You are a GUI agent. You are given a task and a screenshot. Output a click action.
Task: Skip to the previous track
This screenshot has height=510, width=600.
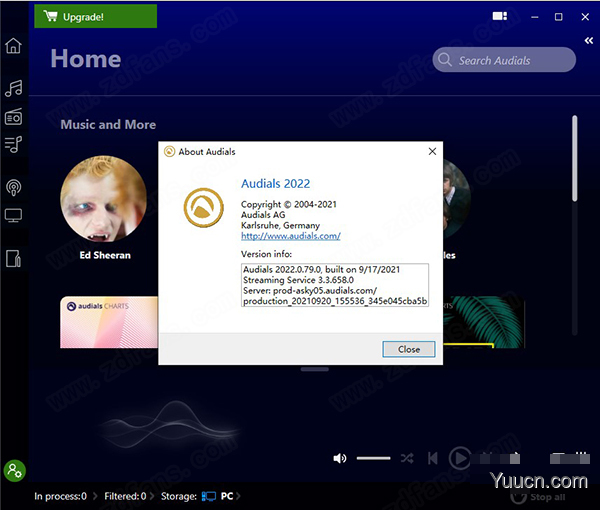point(433,458)
